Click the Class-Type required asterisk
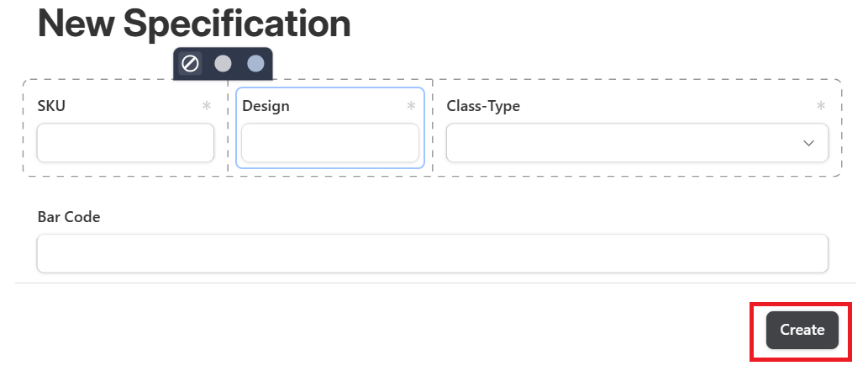 [x=821, y=106]
